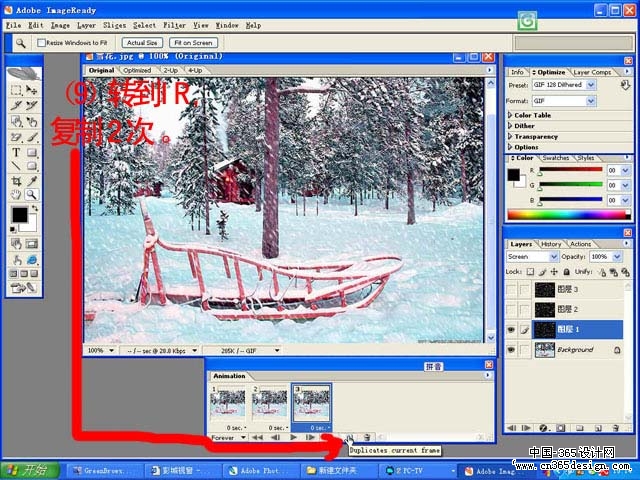The image size is (640, 480).
Task: Select next animation frame button
Action: [x=310, y=438]
